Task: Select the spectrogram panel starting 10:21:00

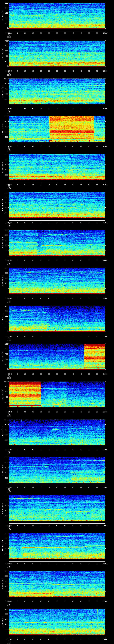Action: [57, 280]
